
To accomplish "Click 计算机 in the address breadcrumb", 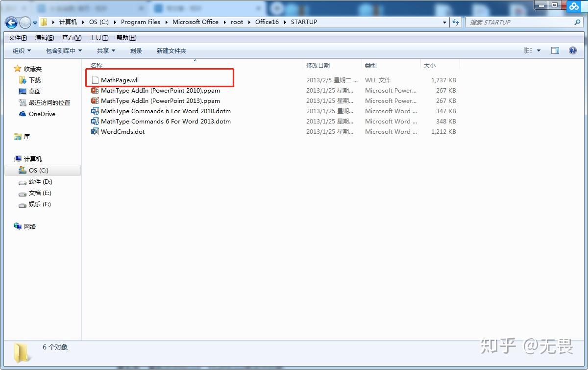I will pyautogui.click(x=68, y=22).
